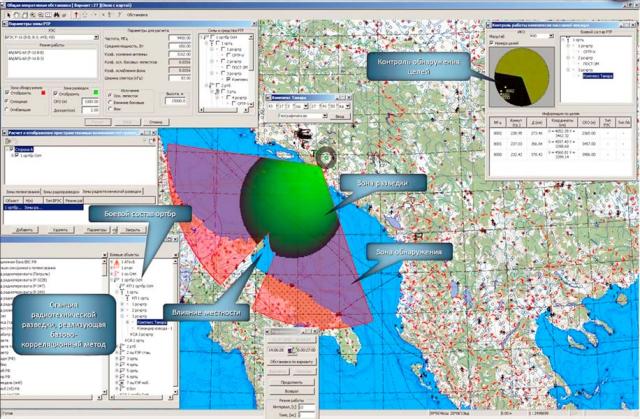Click the Тип ВРЭС column header
640x419 pixels.
[x=53, y=200]
